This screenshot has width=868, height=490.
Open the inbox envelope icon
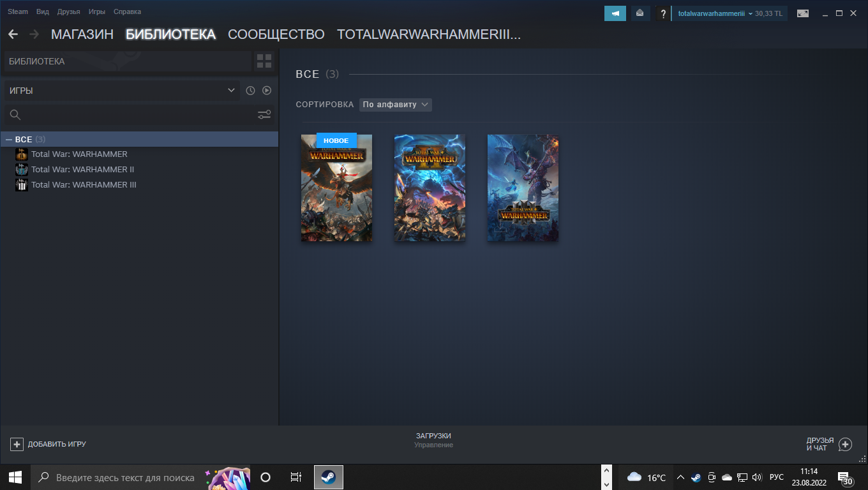point(640,13)
